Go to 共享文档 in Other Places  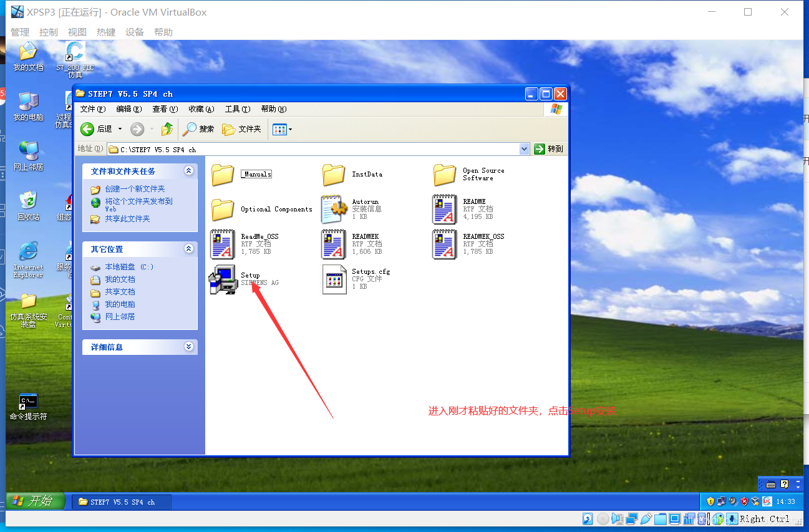120,292
